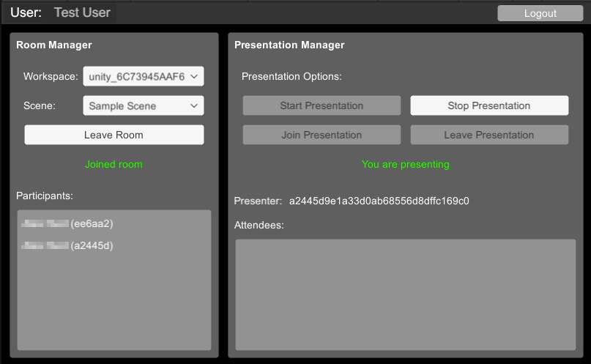Select participant with ID a2445d
The height and width of the screenshot is (364, 591).
(67, 245)
